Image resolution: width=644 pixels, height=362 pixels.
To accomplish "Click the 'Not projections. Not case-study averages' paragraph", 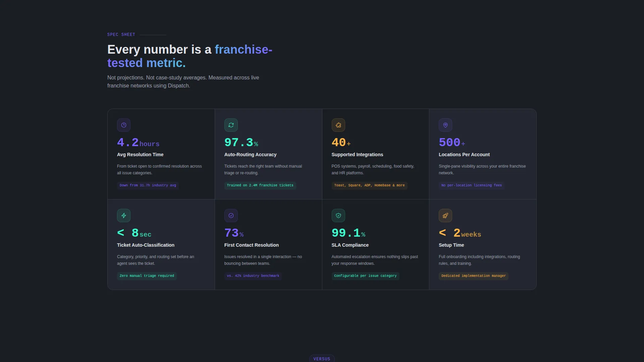I will click(183, 81).
